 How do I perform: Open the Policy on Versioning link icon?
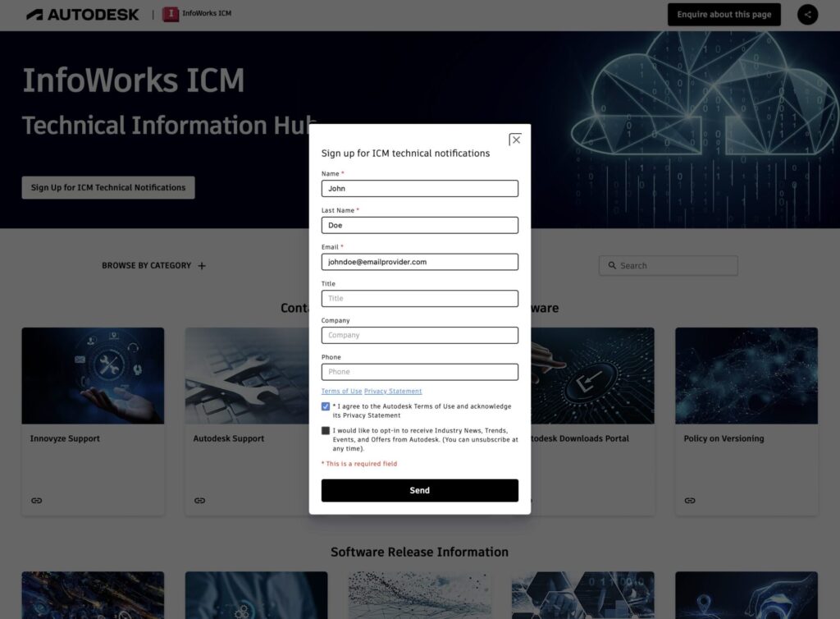click(x=690, y=500)
